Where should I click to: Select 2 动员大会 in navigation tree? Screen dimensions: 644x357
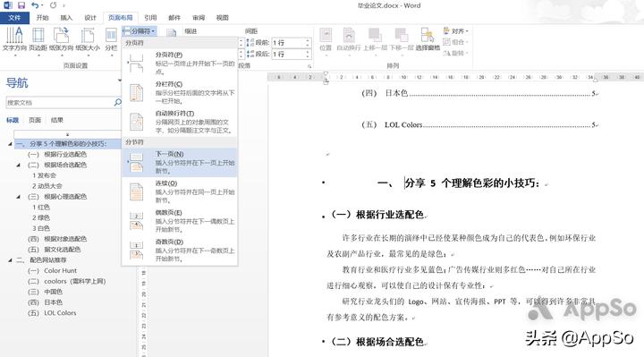pyautogui.click(x=47, y=186)
